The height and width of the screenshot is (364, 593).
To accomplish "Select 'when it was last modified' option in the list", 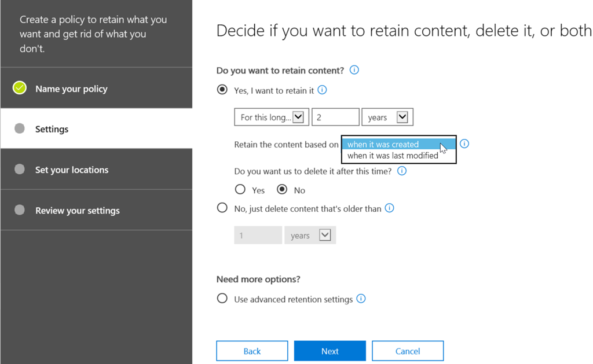I will pyautogui.click(x=393, y=156).
